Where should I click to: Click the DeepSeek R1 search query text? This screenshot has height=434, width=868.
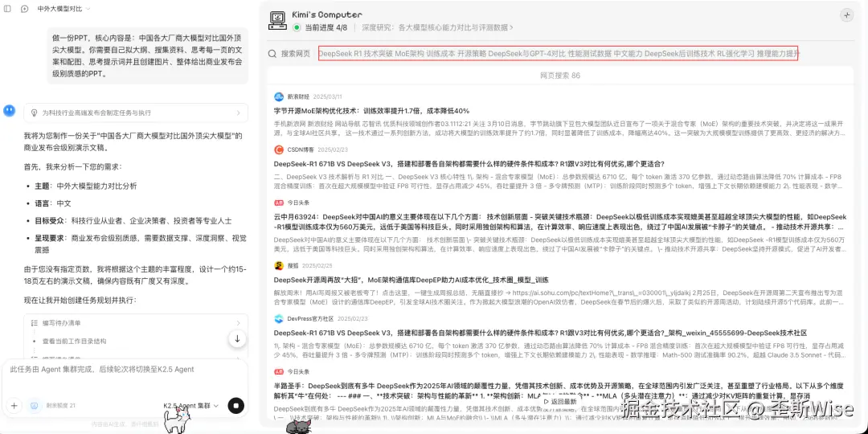pyautogui.click(x=558, y=54)
